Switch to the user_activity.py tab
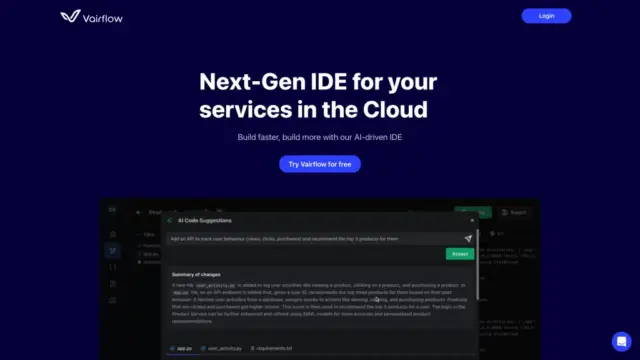The width and height of the screenshot is (640, 360). coord(221,349)
